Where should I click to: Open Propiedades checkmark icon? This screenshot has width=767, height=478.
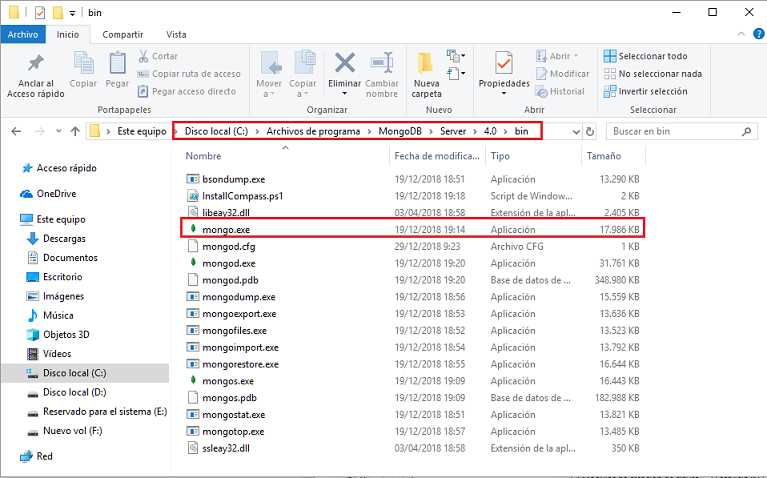coord(504,63)
